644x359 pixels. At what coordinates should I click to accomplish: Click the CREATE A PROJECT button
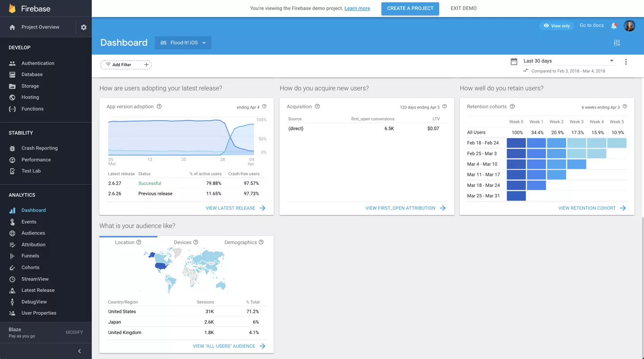point(410,8)
